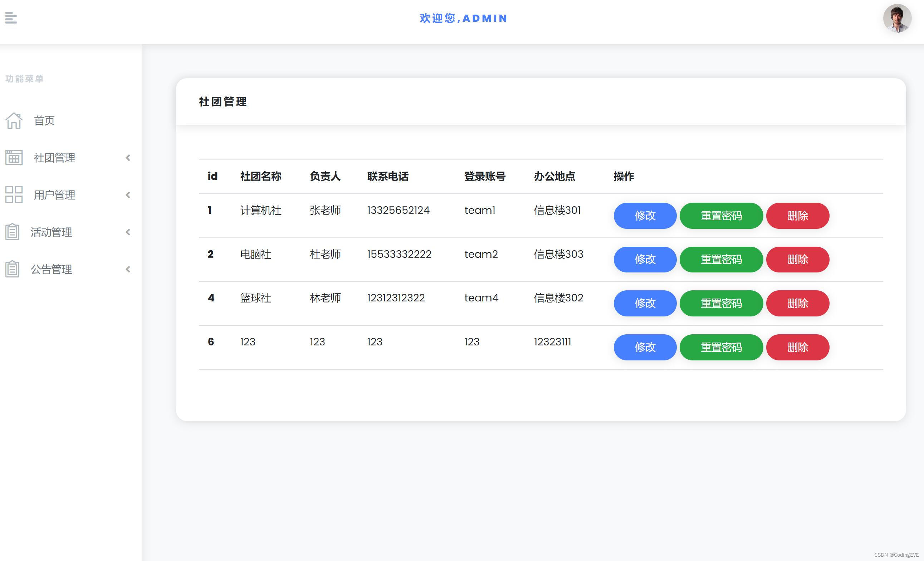Select phone number 13325652124

coord(398,210)
